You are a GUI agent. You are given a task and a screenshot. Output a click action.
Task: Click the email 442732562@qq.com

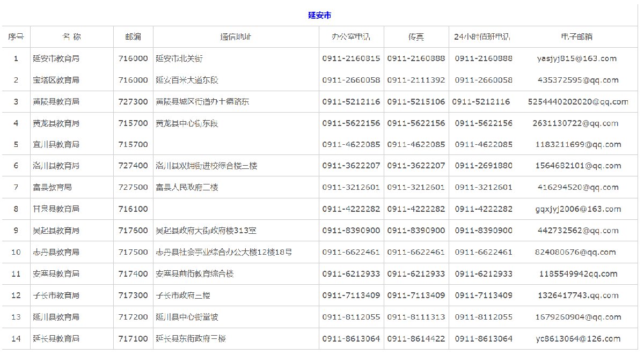578,231
